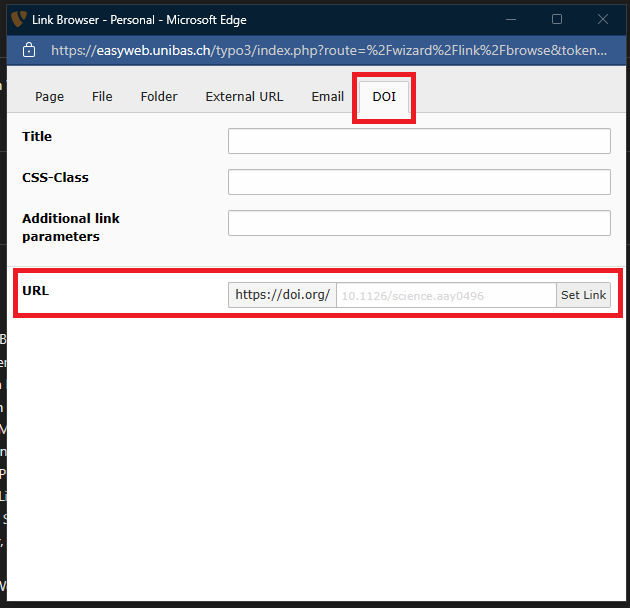Open the Email tab
This screenshot has width=630, height=608.
[x=327, y=97]
